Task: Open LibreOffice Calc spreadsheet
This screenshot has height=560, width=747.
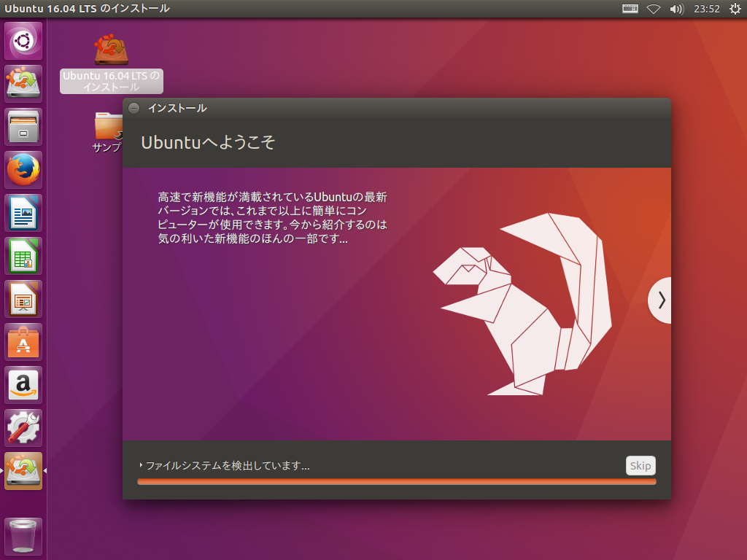Action: [23, 256]
